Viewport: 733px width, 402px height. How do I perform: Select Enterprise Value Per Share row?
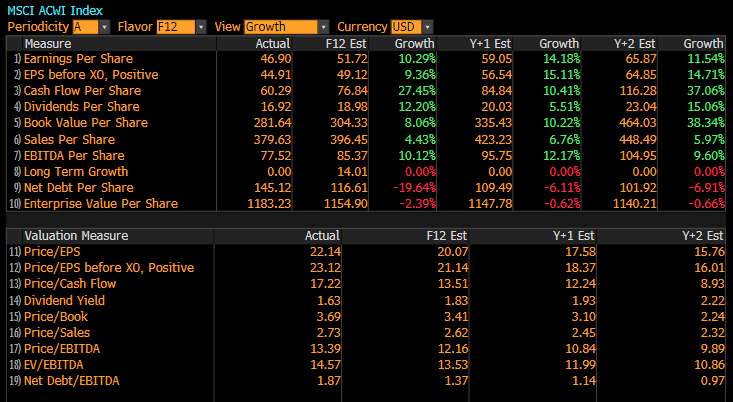100,203
